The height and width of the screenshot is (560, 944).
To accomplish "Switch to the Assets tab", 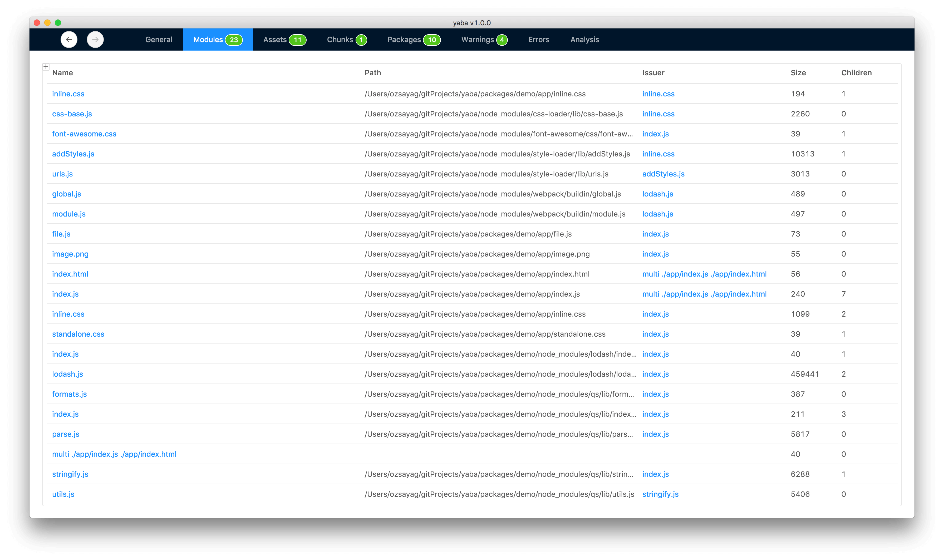I will 284,40.
